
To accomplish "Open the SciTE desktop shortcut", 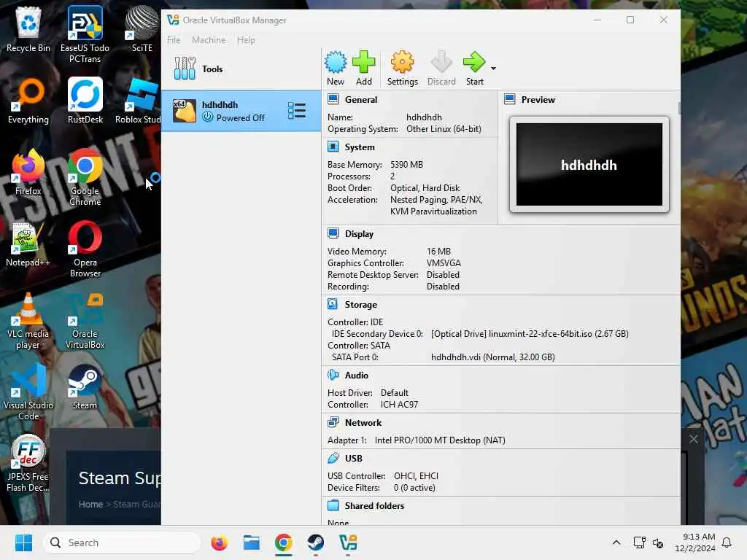I will point(142,29).
